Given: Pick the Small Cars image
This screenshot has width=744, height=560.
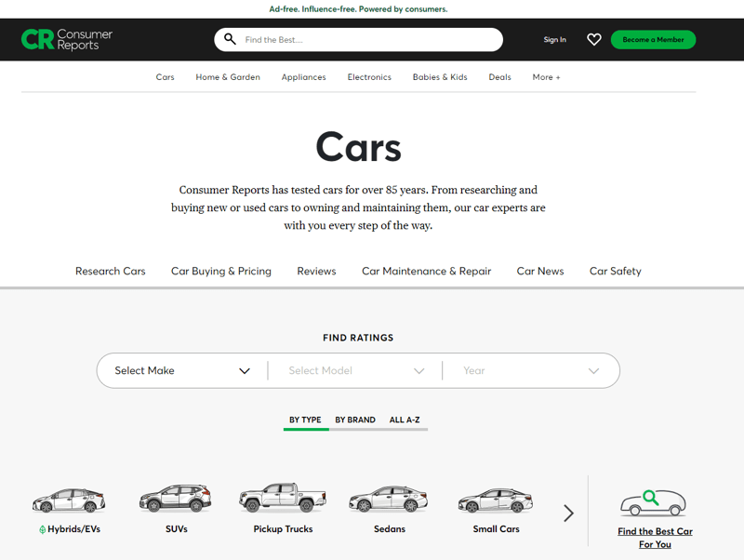Looking at the screenshot, I should [x=496, y=500].
